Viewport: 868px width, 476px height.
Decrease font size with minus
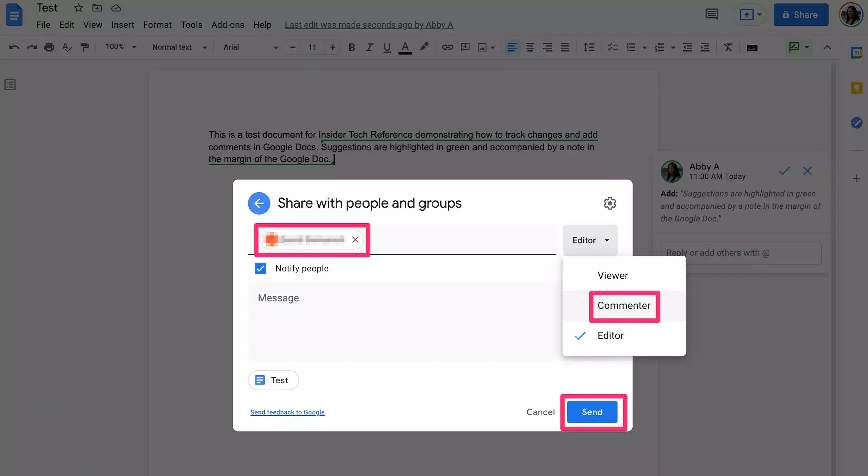292,47
